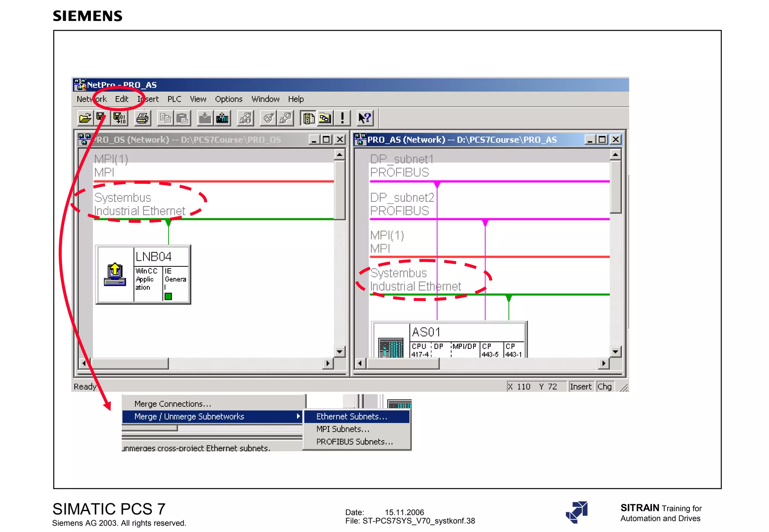Select the DP slot in AS01
This screenshot has height=532, width=769.
tap(441, 350)
